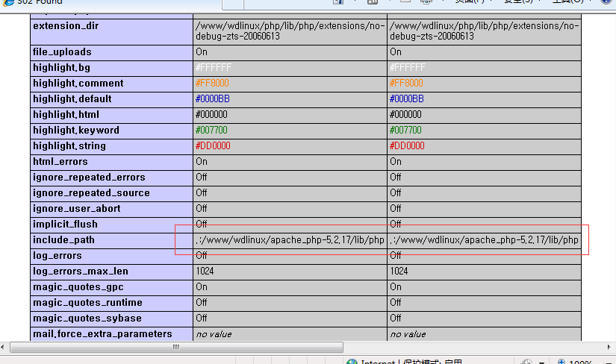Click the log_errors_max_len directive name

81,272
